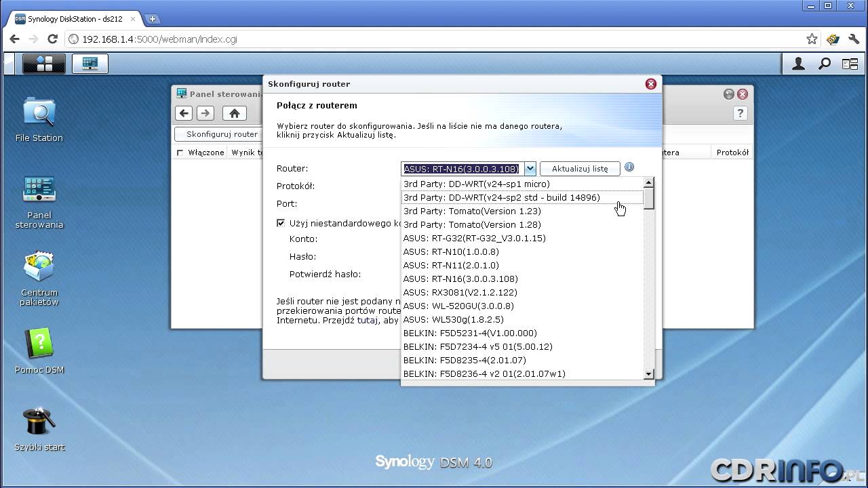Open the DSM widgets panel icon
Viewport: 868px width, 488px height.
[850, 64]
